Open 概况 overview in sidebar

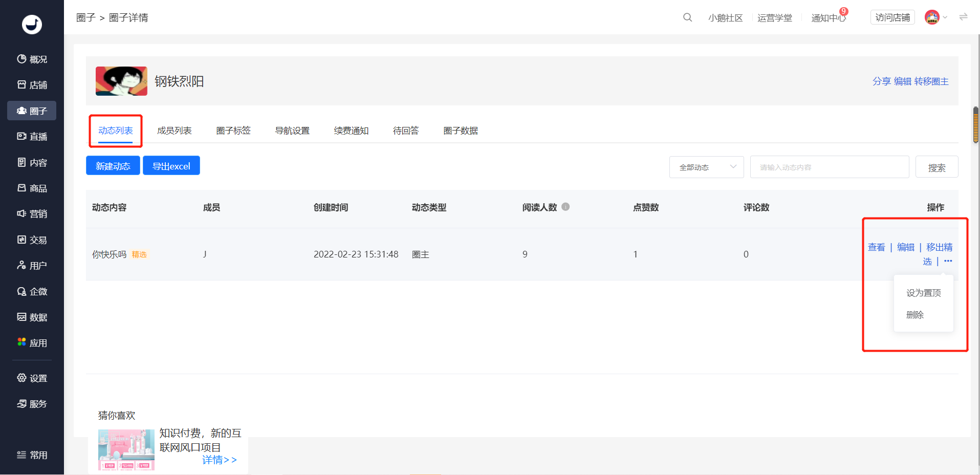coord(32,59)
